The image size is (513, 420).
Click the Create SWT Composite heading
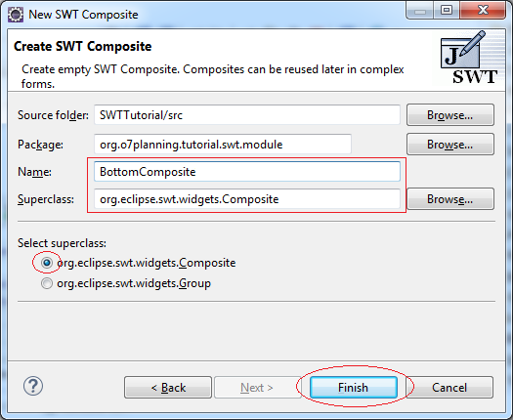coord(82,47)
